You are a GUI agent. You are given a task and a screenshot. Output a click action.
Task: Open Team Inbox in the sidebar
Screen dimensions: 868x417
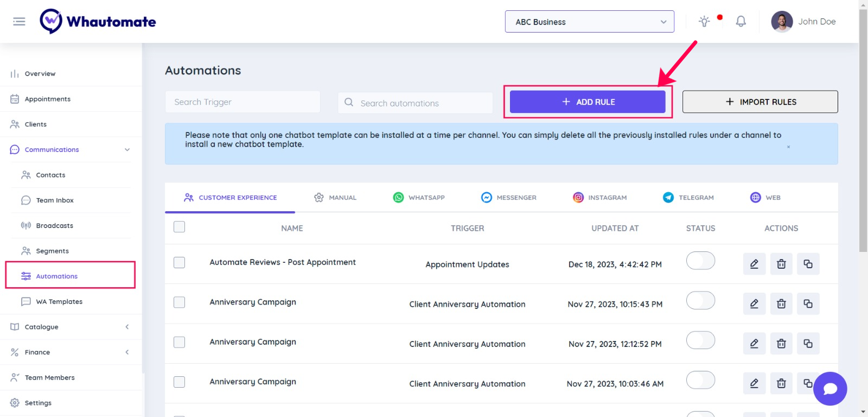(x=55, y=200)
